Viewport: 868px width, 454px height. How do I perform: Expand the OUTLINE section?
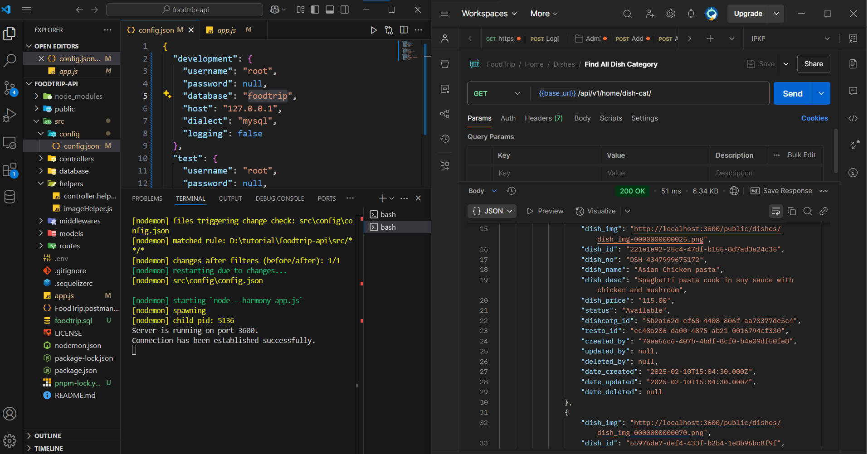coord(72,436)
